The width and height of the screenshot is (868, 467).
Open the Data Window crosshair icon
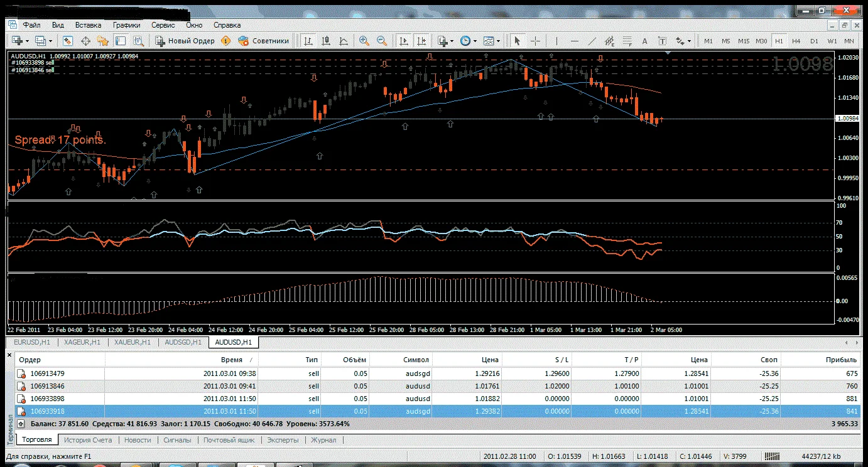click(x=85, y=41)
